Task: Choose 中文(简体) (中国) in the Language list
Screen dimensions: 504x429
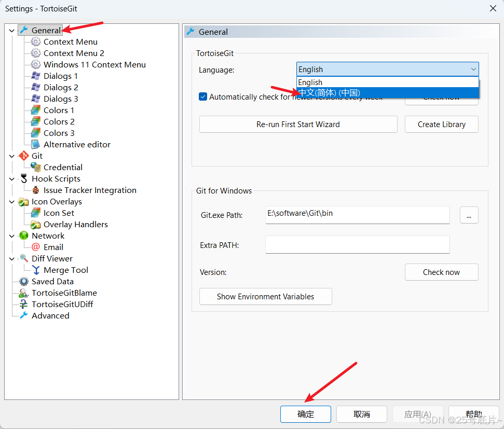Action: [x=387, y=92]
